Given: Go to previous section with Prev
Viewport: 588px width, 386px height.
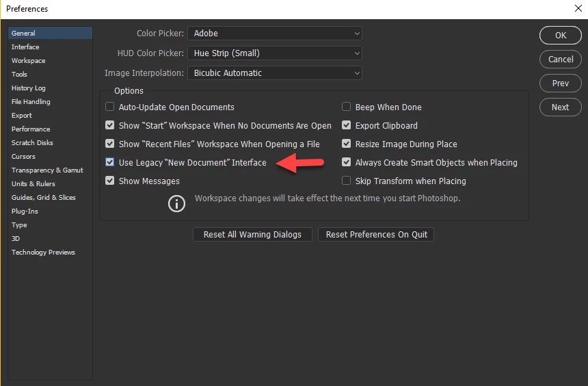Looking at the screenshot, I should [560, 83].
